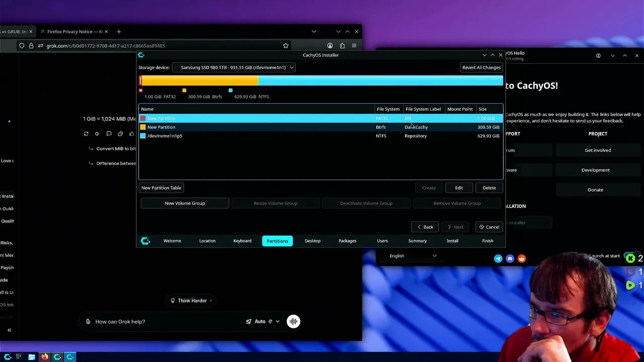The image size is (644, 362).
Task: Click the Name column header
Action: [257, 109]
